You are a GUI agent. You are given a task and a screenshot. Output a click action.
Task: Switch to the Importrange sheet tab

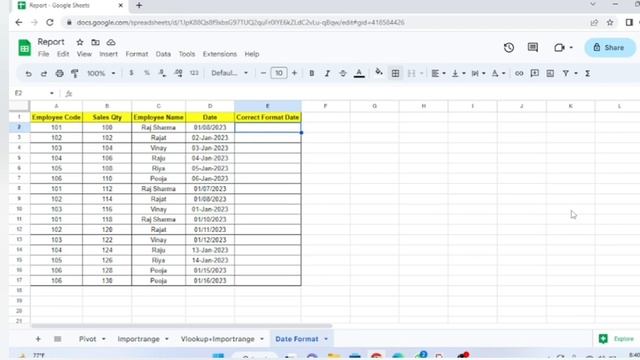[139, 339]
